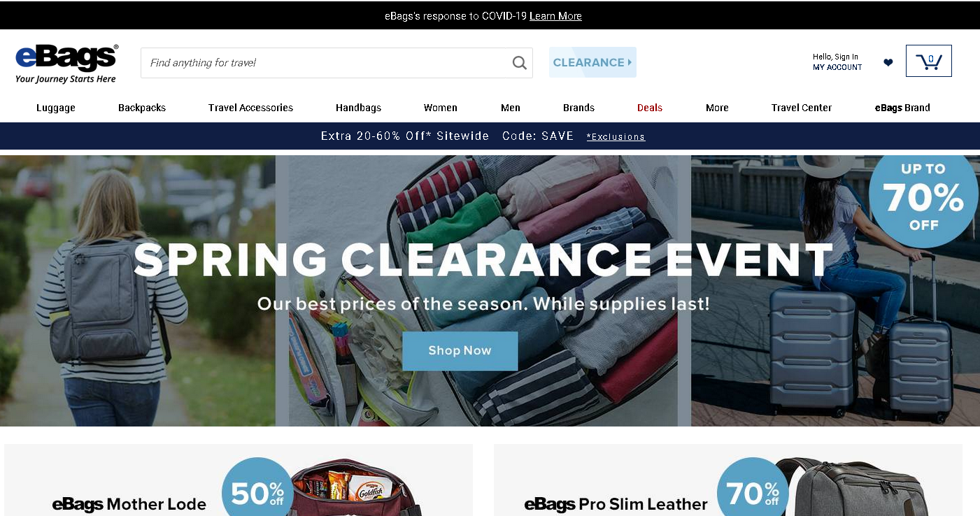
Task: Click the 70% off Pro Slim badge
Action: pyautogui.click(x=753, y=492)
